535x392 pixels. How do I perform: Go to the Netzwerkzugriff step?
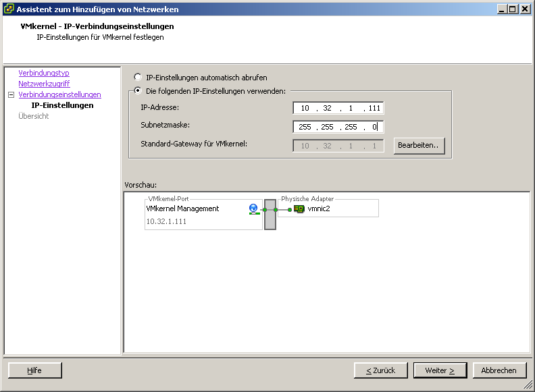44,84
